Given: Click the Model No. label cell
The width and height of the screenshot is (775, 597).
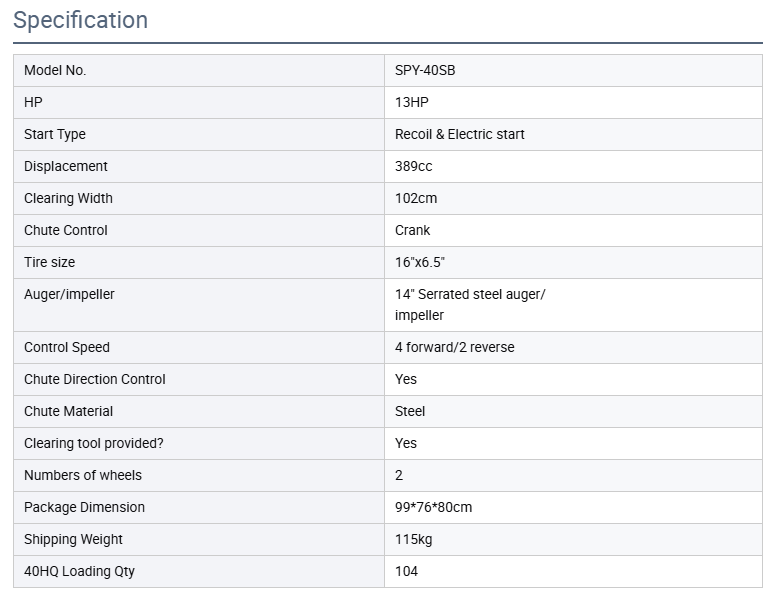Looking at the screenshot, I should pos(55,70).
